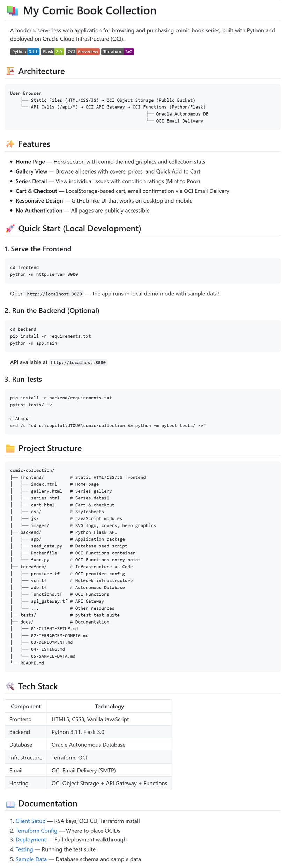Open the Testing documentation link
This screenshot has height=868, width=283.
(24, 849)
